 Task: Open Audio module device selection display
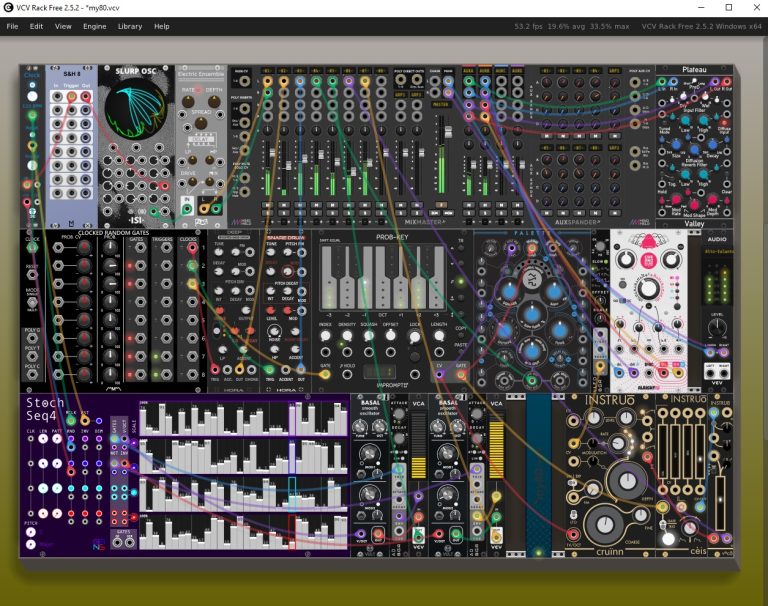[x=717, y=251]
